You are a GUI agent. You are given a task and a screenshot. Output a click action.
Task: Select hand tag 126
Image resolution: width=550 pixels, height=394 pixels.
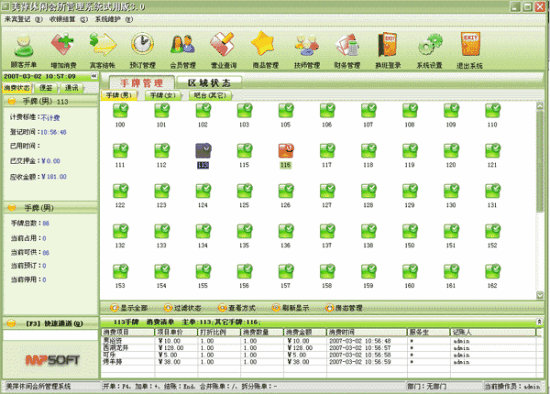coord(286,195)
